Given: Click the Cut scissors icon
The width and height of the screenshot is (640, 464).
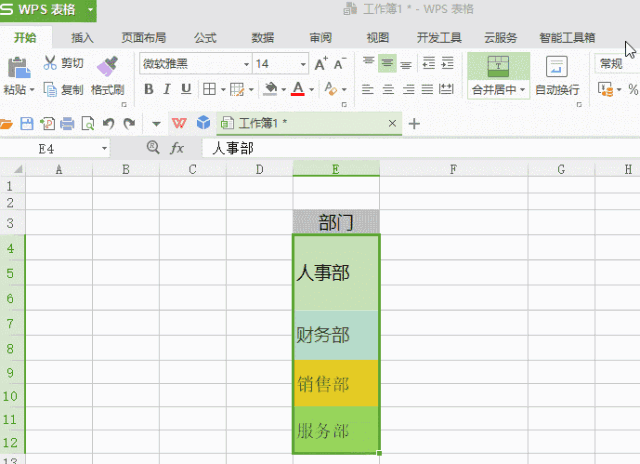Looking at the screenshot, I should (50, 63).
